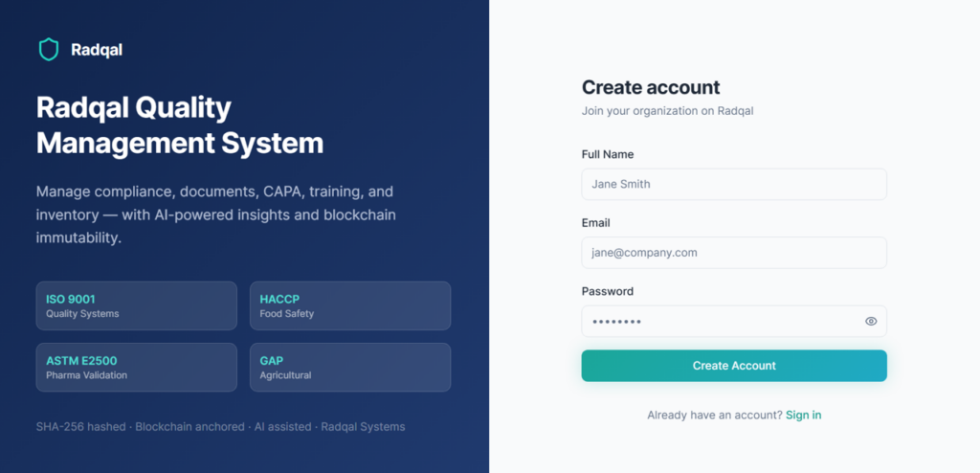Screen dimensions: 980x473
Task: Follow the Sign in link
Action: click(x=803, y=415)
